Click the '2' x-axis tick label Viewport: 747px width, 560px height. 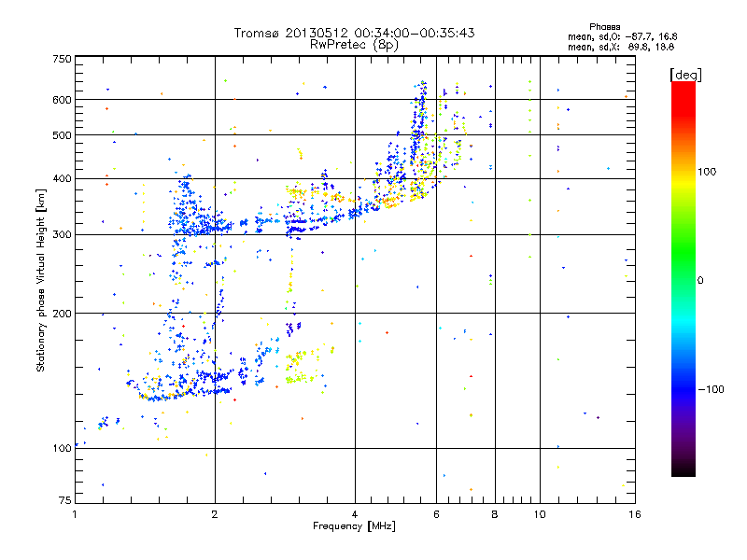[215, 514]
